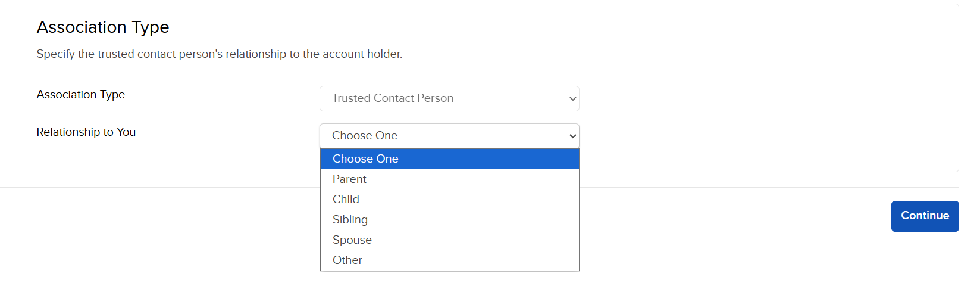Choose Parent from the relationship list
The width and height of the screenshot is (980, 289).
point(449,179)
